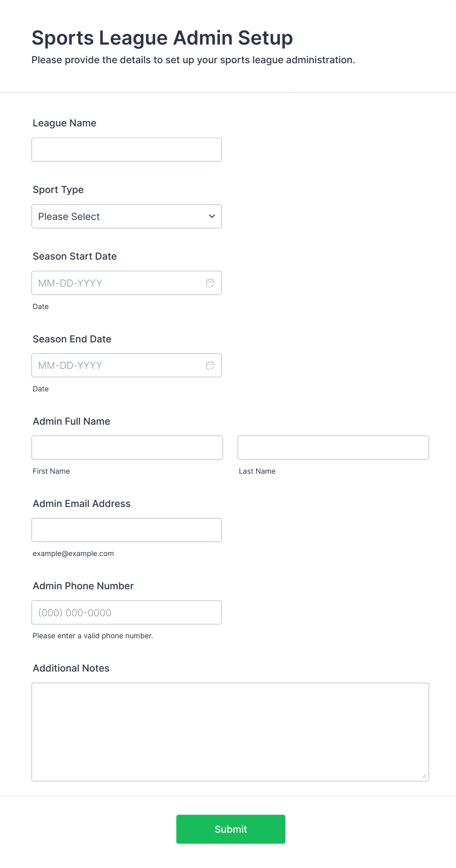Click the Admin Phone Number field
The height and width of the screenshot is (868, 456).
tap(127, 612)
